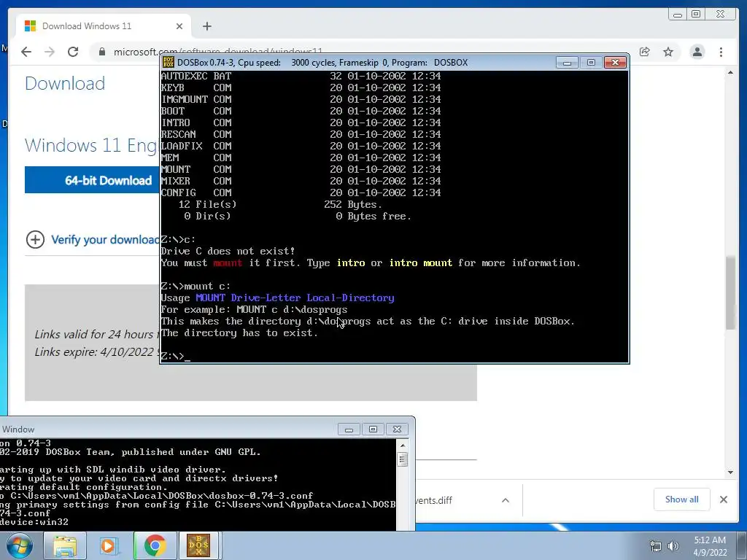
Task: Click Show all downloads button
Action: (x=682, y=499)
